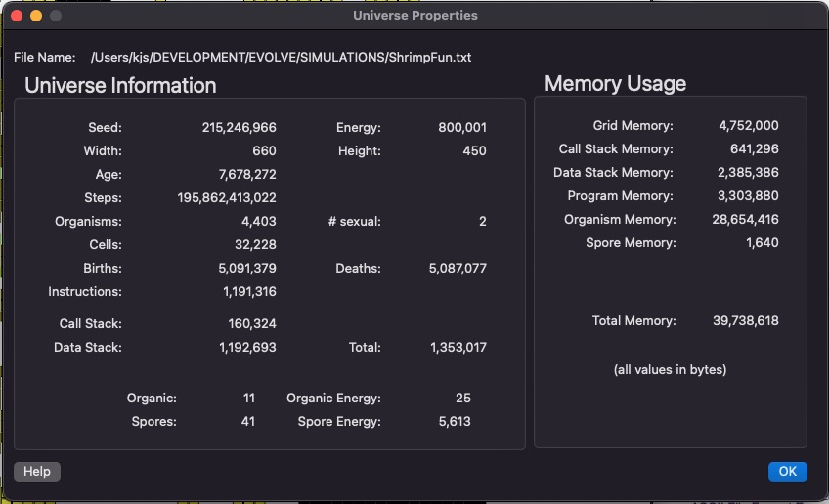Click the Universe Information heading
The height and width of the screenshot is (504, 829).
[x=120, y=86]
